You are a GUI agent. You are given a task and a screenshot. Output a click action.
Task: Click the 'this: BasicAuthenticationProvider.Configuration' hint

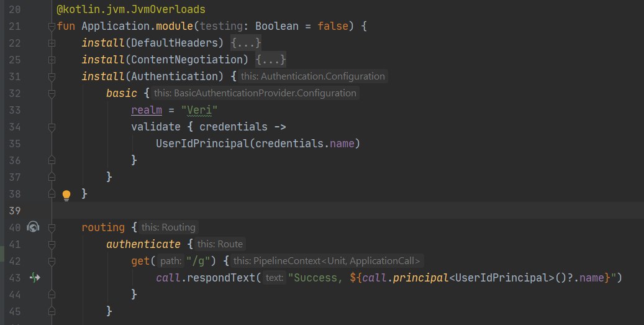(255, 93)
